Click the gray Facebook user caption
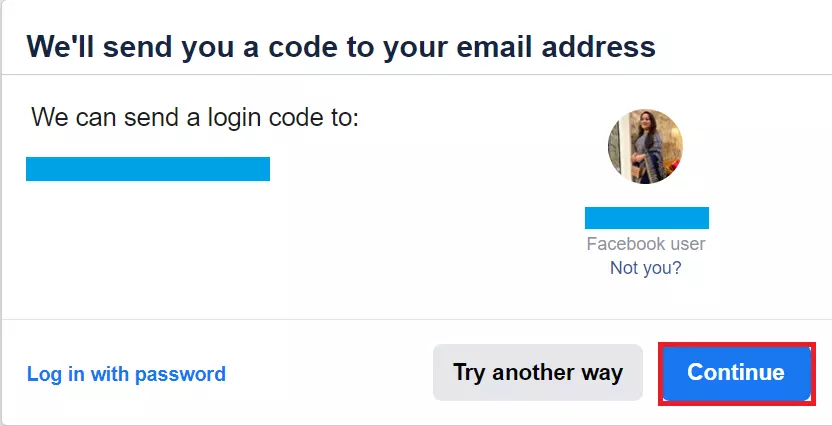The width and height of the screenshot is (832, 426). coord(645,244)
